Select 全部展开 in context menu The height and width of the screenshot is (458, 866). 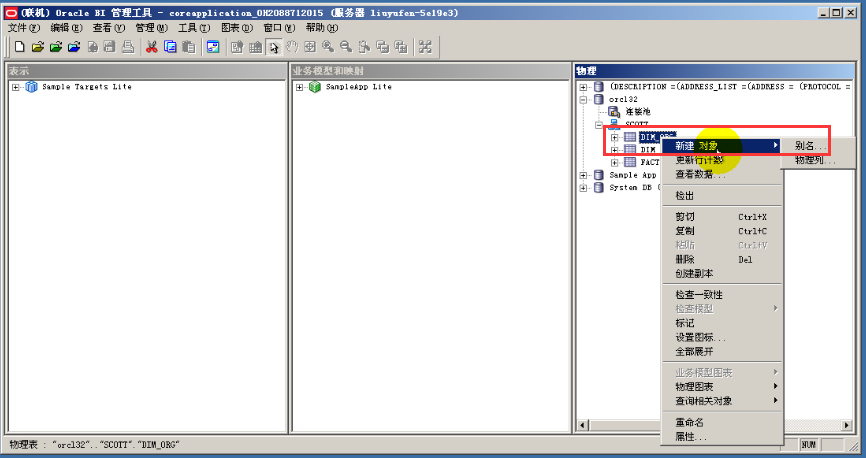[x=722, y=351]
